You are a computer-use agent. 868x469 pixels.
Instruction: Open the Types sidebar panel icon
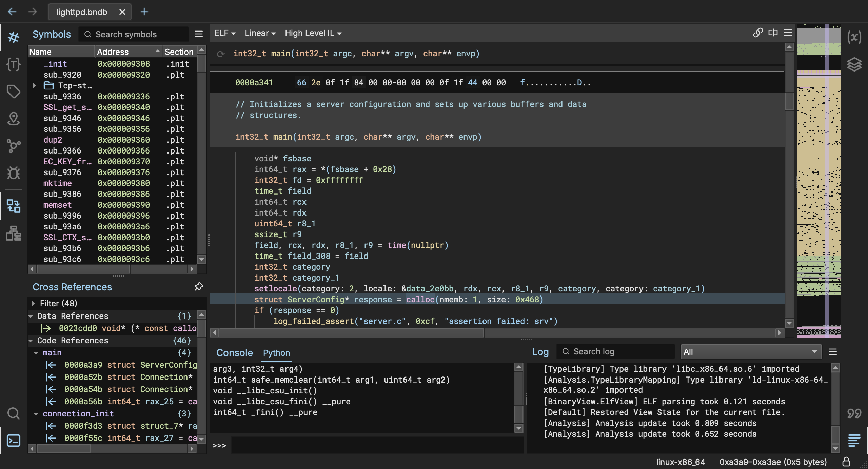pos(14,64)
